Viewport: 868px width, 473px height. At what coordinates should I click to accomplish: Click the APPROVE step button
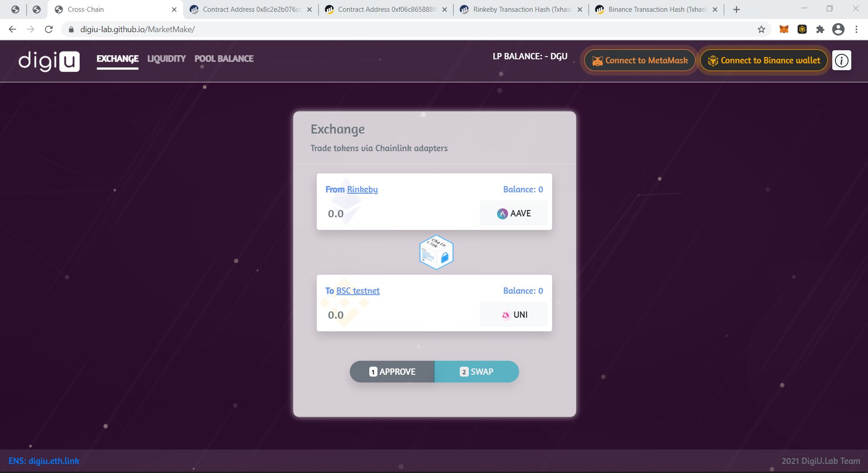tap(392, 372)
